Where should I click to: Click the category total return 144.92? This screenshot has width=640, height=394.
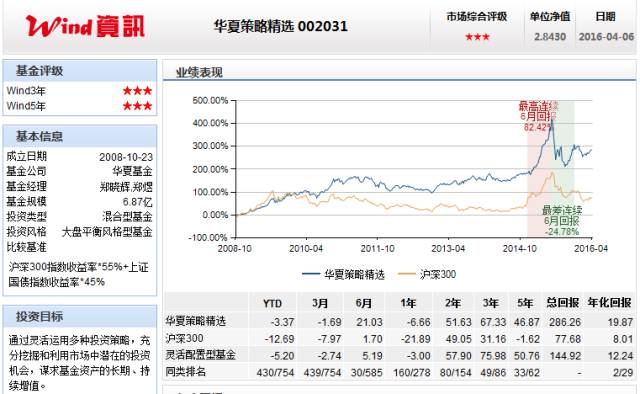pyautogui.click(x=565, y=356)
